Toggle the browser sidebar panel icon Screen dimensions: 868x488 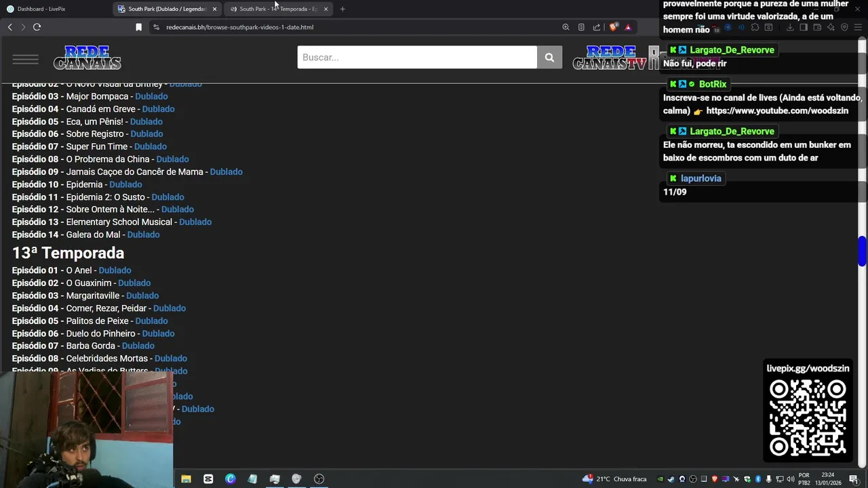pos(804,27)
